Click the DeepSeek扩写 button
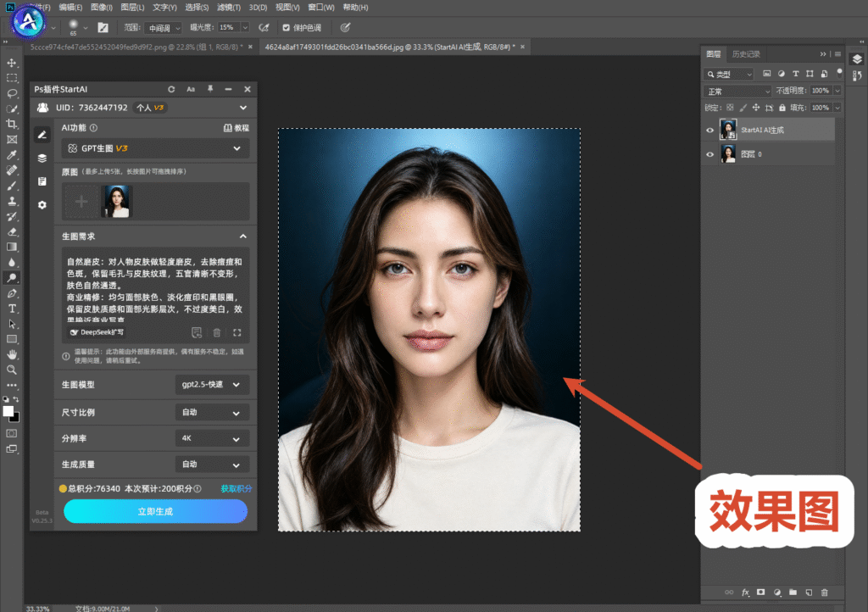Image resolution: width=868 pixels, height=612 pixels. pyautogui.click(x=97, y=332)
